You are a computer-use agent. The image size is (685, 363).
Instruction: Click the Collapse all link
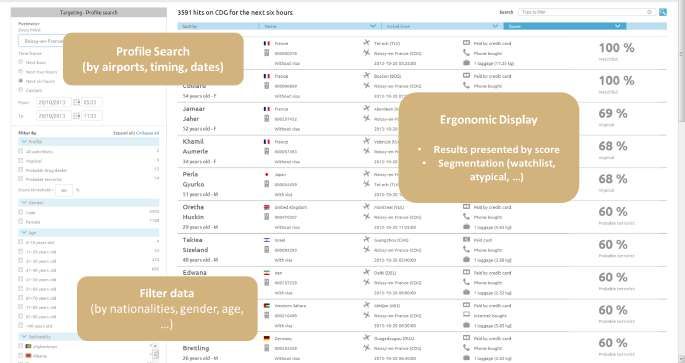148,133
